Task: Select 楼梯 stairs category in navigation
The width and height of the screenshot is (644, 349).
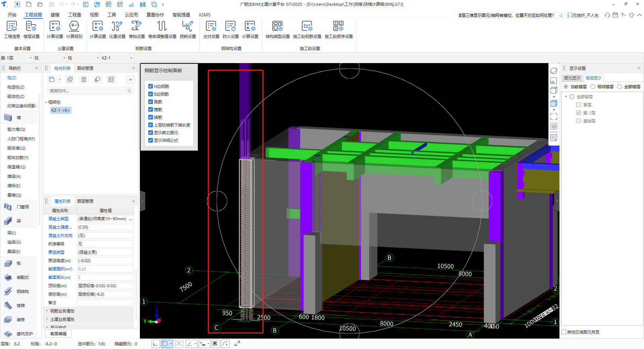Action: click(19, 306)
